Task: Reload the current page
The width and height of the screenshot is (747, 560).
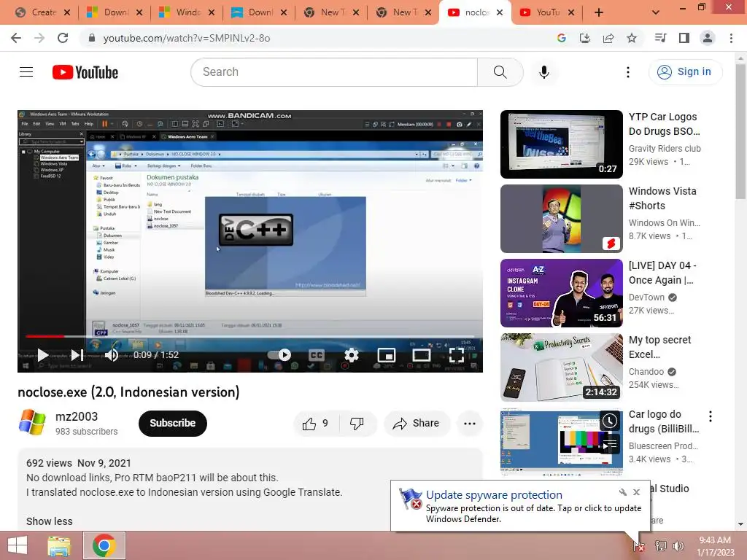Action: [x=63, y=38]
